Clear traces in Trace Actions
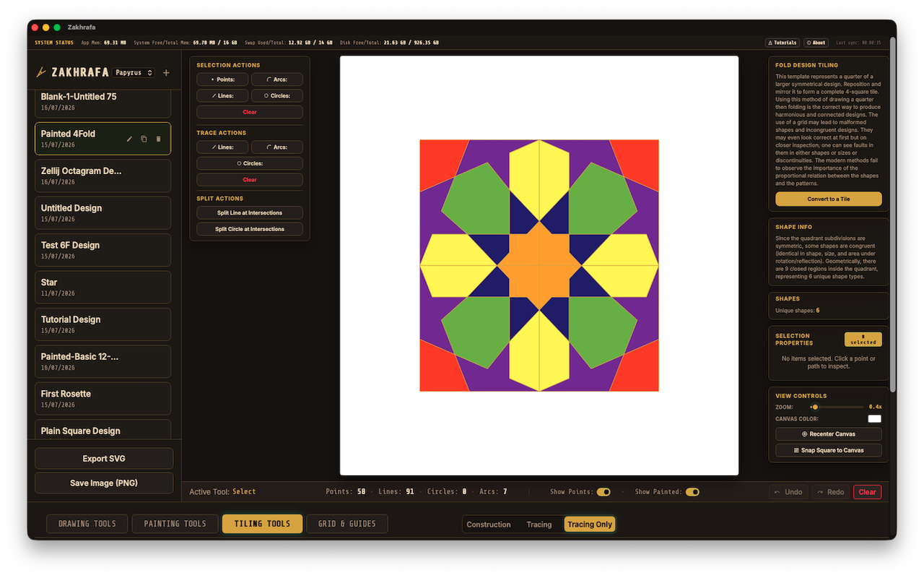The width and height of the screenshot is (924, 578). coord(250,179)
